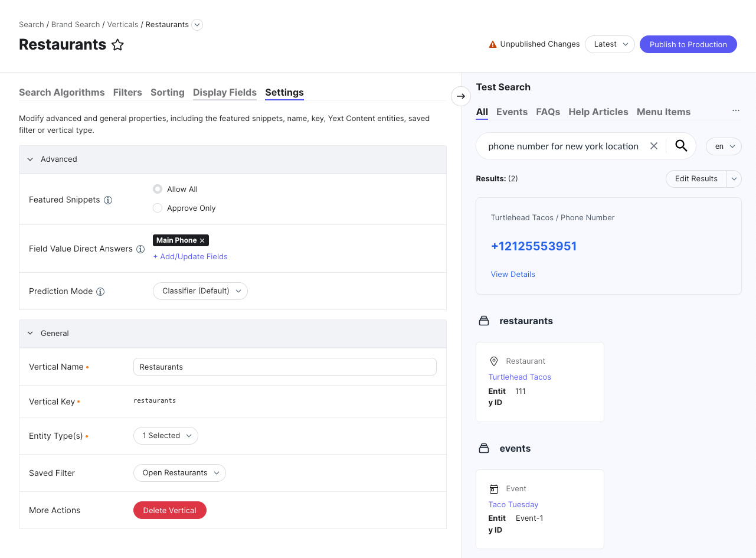Open the three-dot more verticals menu
The height and width of the screenshot is (558, 756).
pyautogui.click(x=736, y=110)
